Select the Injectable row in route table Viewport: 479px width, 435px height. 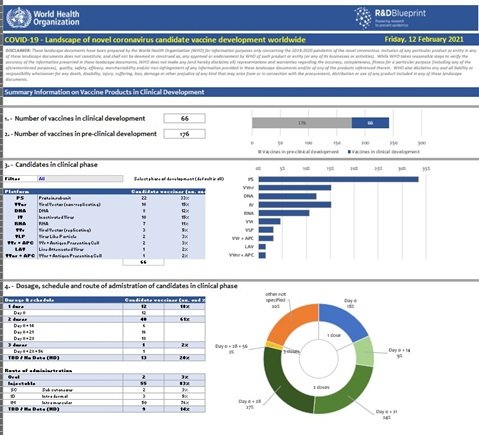click(x=104, y=383)
